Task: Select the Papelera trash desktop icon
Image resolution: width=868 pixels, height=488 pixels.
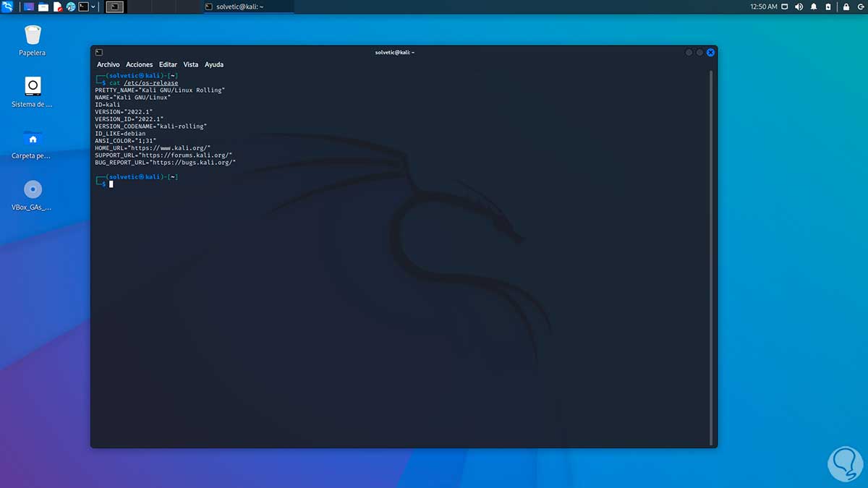Action: 33,40
